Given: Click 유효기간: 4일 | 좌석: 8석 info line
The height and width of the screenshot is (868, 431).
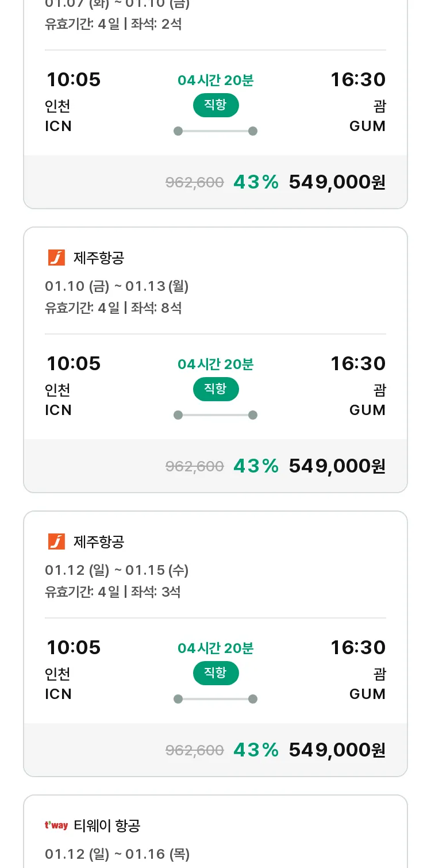Looking at the screenshot, I should pyautogui.click(x=113, y=308).
